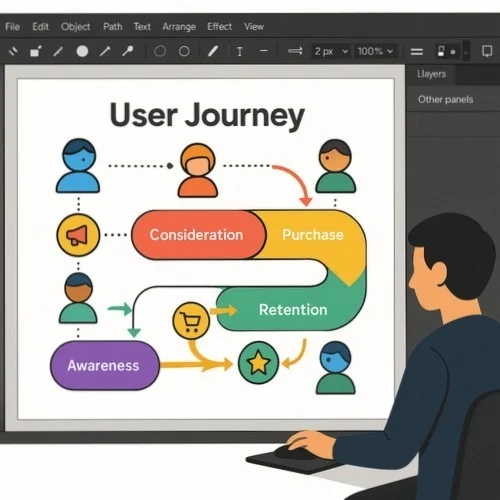Select the blue-faced persona beside the star
This screenshot has height=500, width=500.
(335, 368)
